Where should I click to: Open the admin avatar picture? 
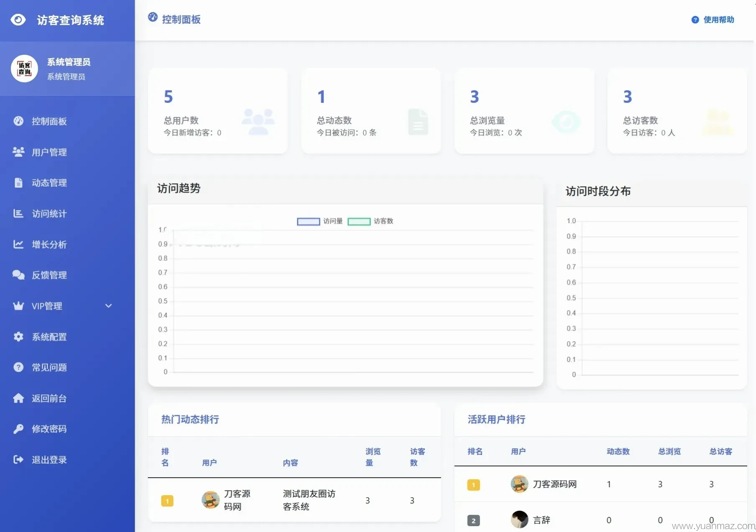pyautogui.click(x=24, y=69)
